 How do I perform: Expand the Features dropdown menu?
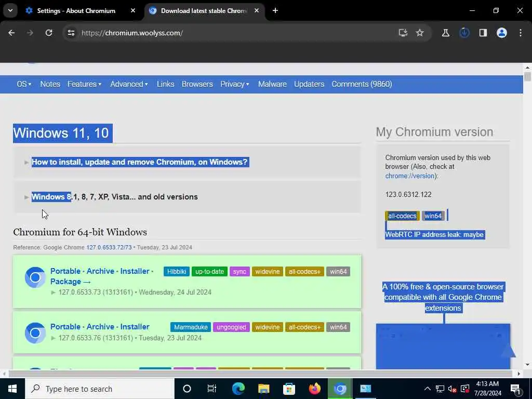(x=85, y=84)
